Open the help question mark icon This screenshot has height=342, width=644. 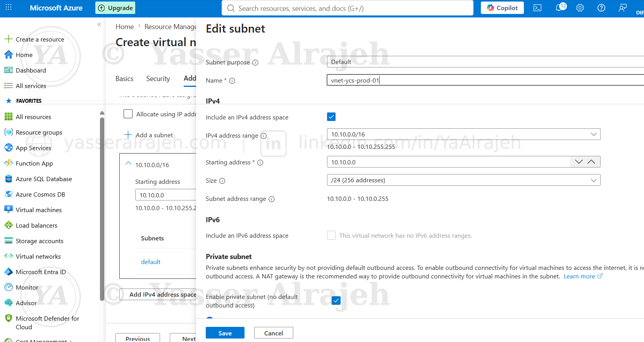601,8
